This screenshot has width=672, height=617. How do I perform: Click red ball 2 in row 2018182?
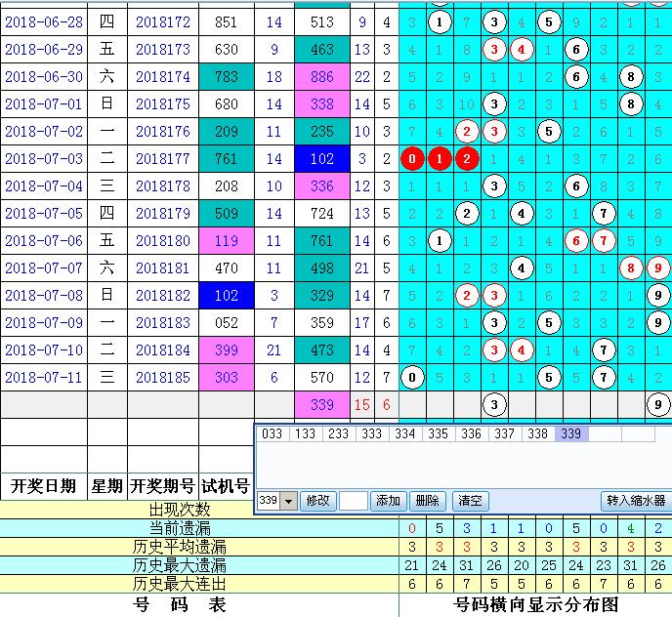click(467, 296)
